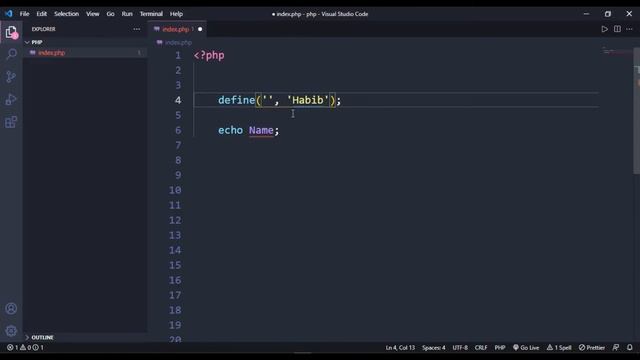The image size is (640, 360).
Task: Open the Accounts icon
Action: click(x=11, y=309)
